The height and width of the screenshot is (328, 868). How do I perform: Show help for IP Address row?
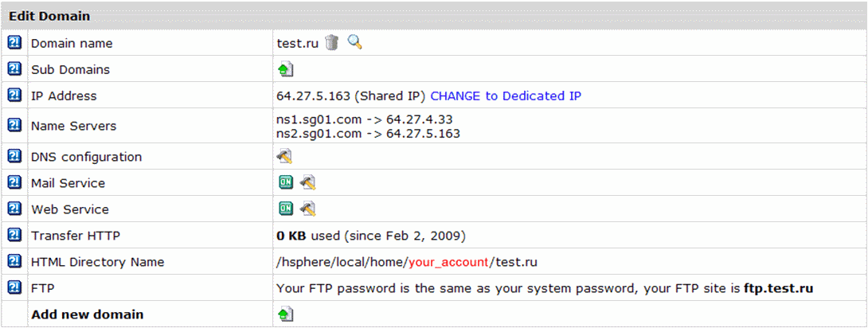pyautogui.click(x=15, y=95)
